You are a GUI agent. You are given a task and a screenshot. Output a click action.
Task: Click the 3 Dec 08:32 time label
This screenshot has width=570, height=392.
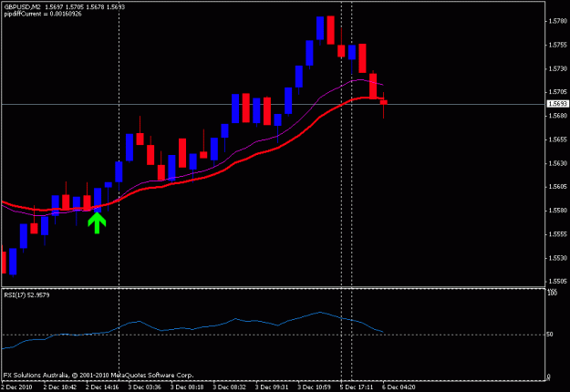pyautogui.click(x=230, y=387)
